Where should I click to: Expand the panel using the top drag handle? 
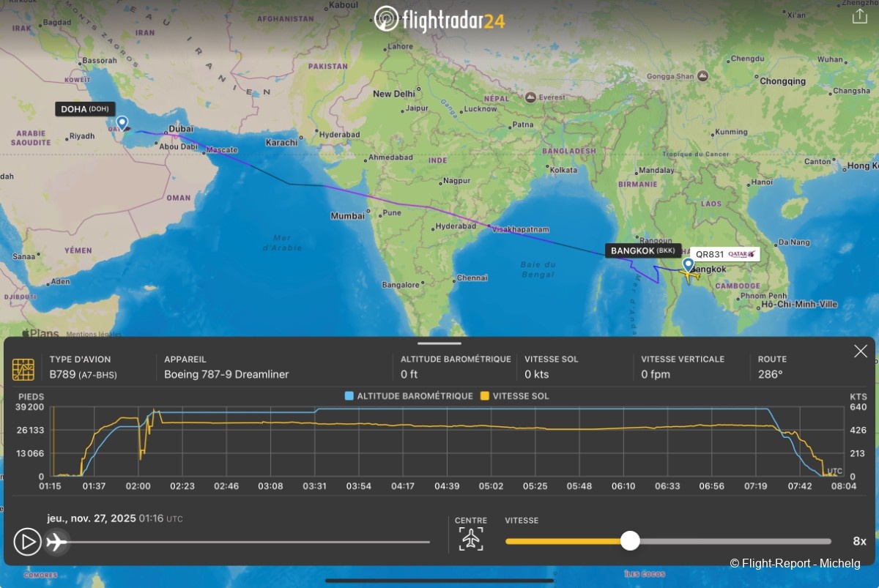pos(439,343)
